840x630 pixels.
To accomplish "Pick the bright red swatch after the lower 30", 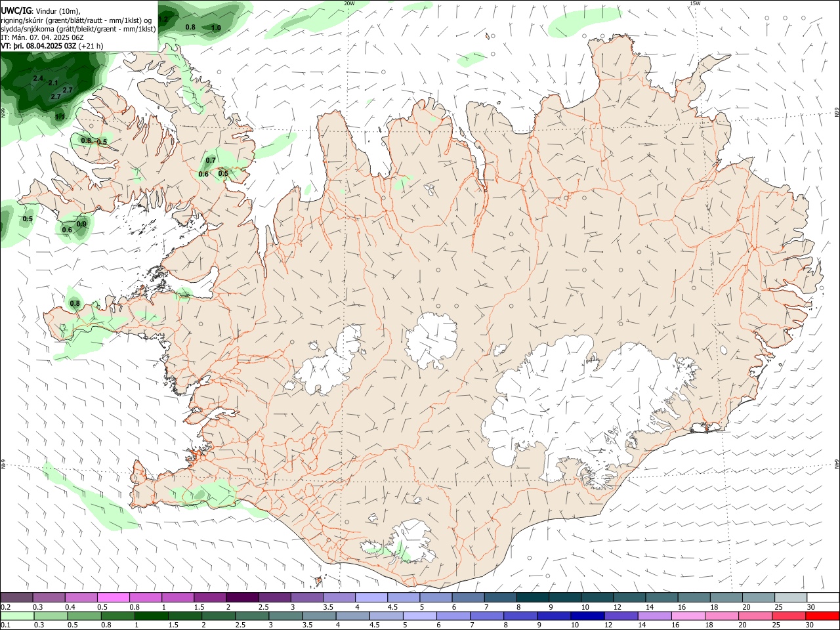I will point(822,616).
